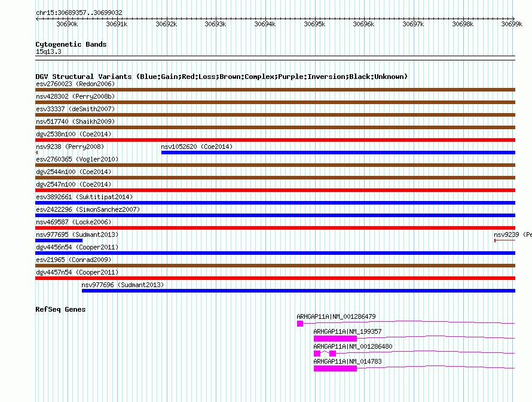Viewport: 532px width, 402px height.
Task: Click the brown bar under nsv428302
Action: (x=275, y=102)
